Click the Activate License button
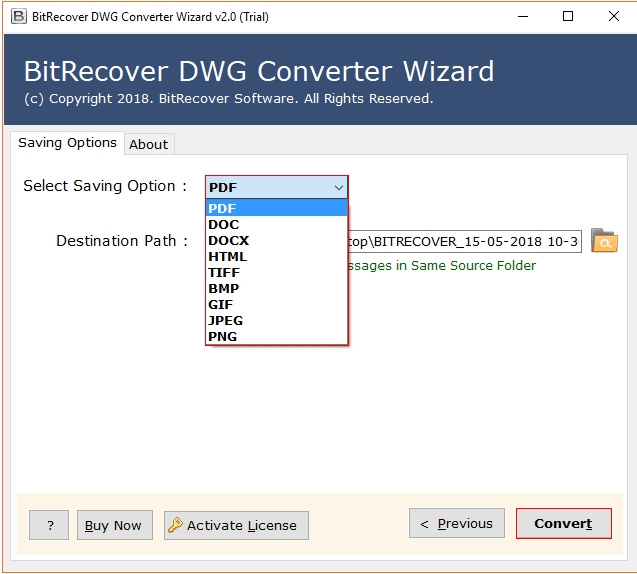The width and height of the screenshot is (637, 574). (236, 525)
